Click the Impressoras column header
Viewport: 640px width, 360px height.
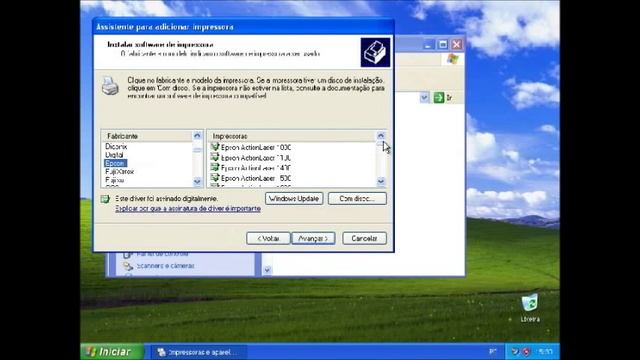pos(291,136)
